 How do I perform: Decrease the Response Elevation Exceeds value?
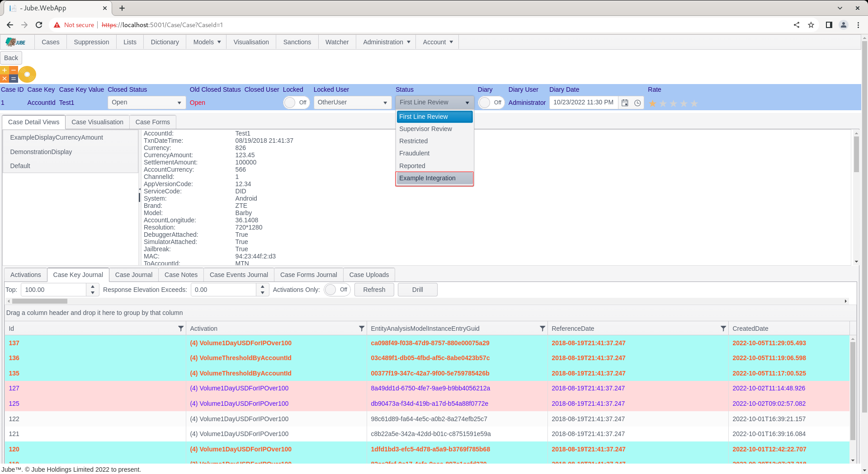click(x=263, y=293)
